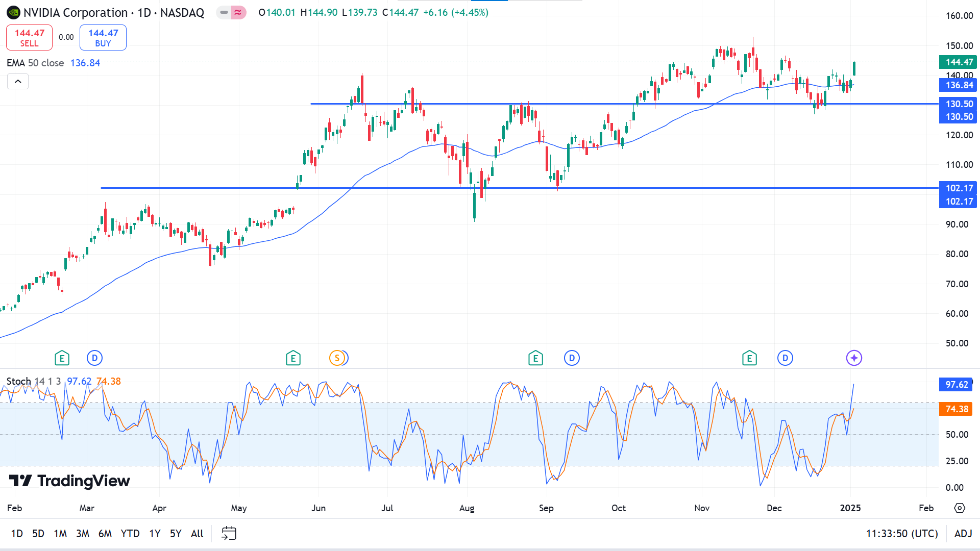Open the June split S marker
The width and height of the screenshot is (980, 551).
click(x=337, y=358)
